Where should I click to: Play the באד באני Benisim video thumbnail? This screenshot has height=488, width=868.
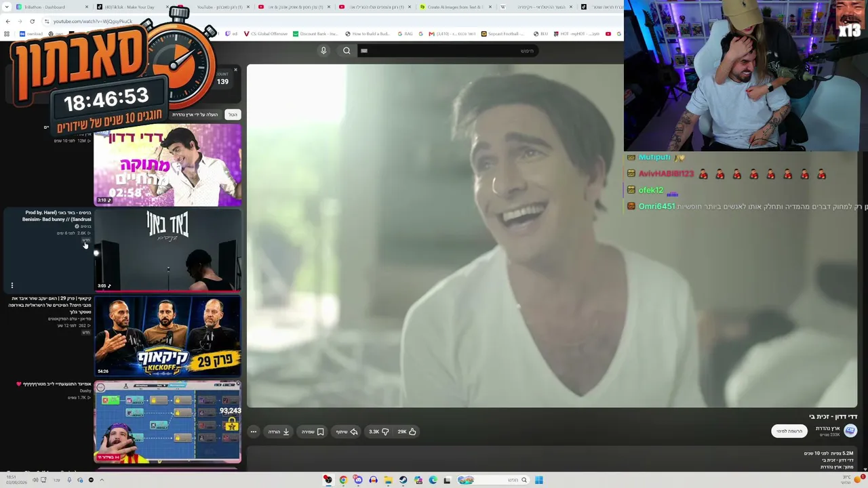[167, 250]
